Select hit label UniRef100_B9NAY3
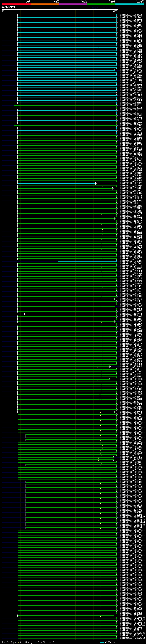The height and width of the screenshot is (644, 146). [131, 158]
